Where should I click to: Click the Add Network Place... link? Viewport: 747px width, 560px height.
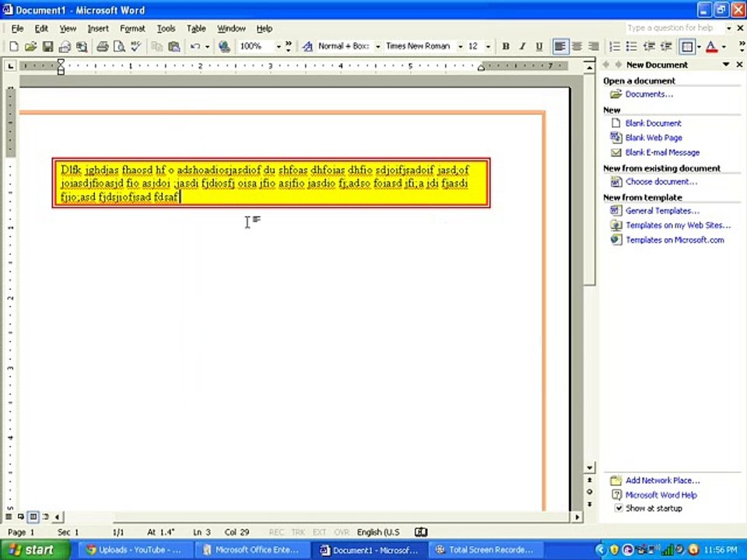click(x=663, y=481)
